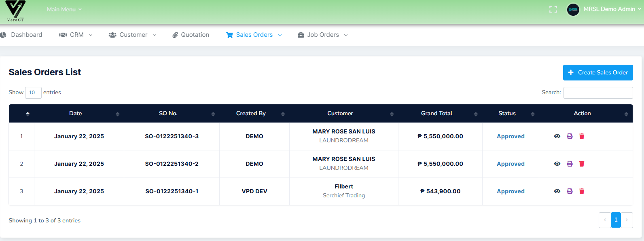
Task: Click VPD DEV in Created By column
Action: tap(254, 191)
